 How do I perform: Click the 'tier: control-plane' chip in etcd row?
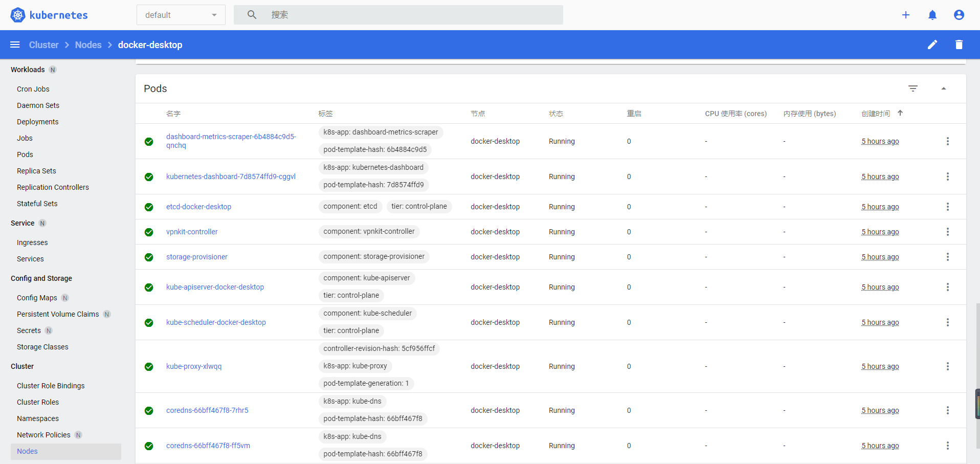point(419,206)
